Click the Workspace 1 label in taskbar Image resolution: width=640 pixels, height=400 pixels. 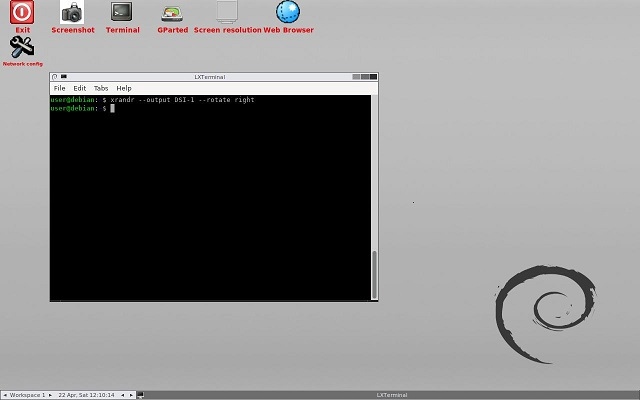(28, 395)
